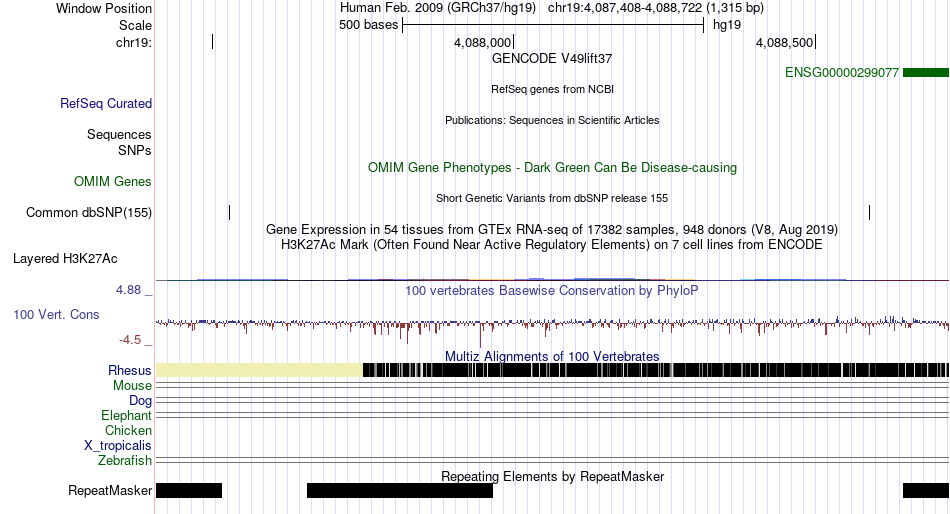Click the dbSNP variant tick near the right edge

click(x=869, y=212)
